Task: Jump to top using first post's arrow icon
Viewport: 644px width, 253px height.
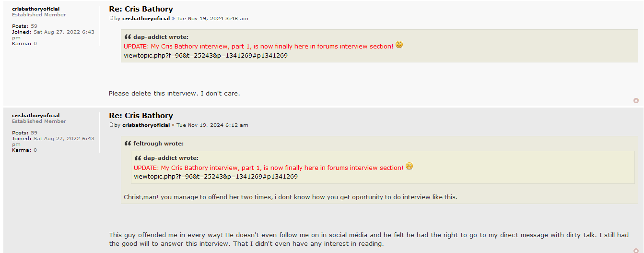Action: [x=636, y=100]
